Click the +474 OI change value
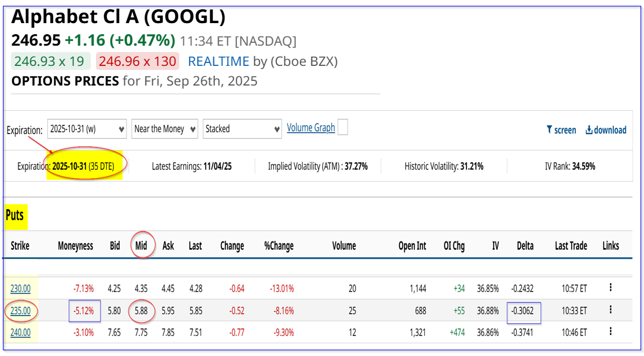Viewport: 644px width, 356px height. pyautogui.click(x=457, y=333)
